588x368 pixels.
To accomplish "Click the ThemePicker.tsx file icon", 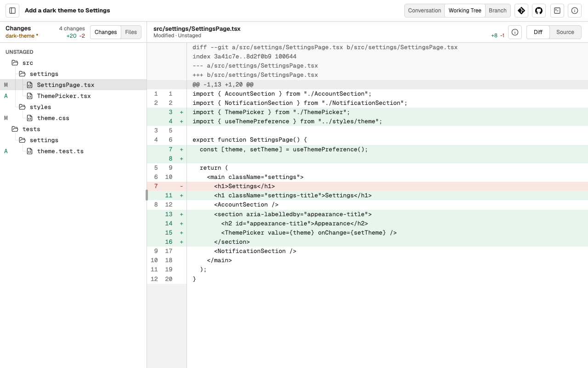I will [x=29, y=96].
